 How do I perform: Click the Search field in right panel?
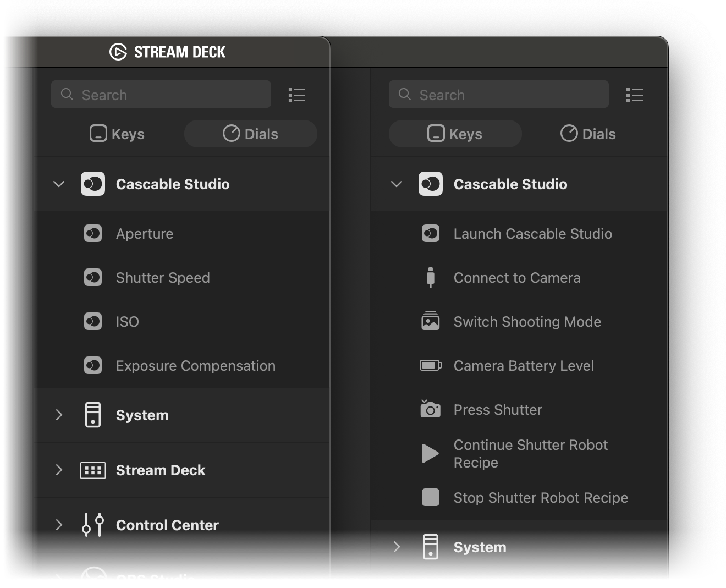pos(498,95)
